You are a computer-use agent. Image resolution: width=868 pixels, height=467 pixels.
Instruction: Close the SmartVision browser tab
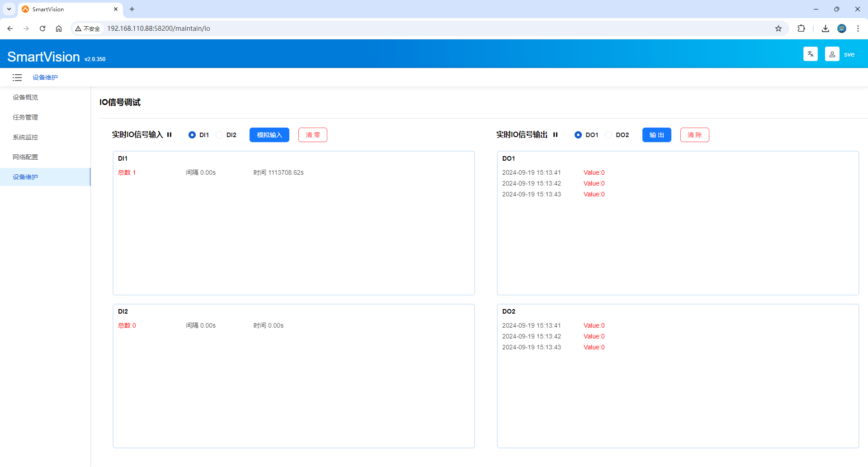pyautogui.click(x=116, y=9)
